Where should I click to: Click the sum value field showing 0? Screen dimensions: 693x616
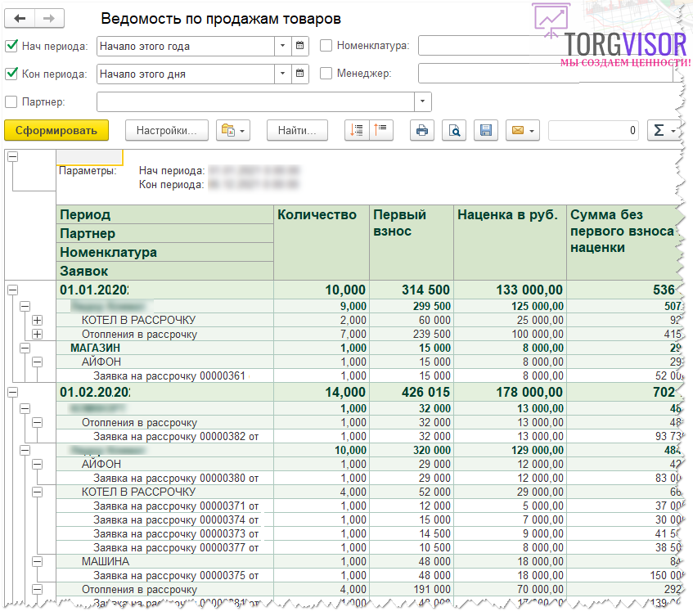593,130
